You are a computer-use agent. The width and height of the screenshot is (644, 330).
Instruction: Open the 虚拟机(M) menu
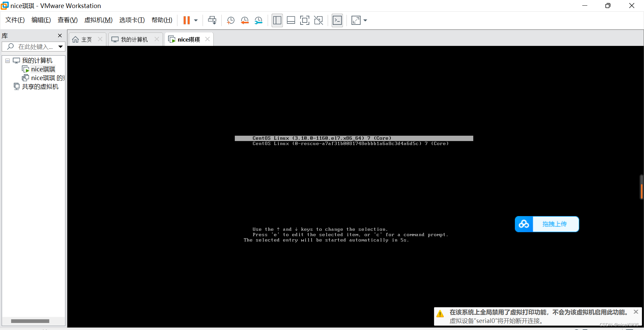[x=98, y=20]
